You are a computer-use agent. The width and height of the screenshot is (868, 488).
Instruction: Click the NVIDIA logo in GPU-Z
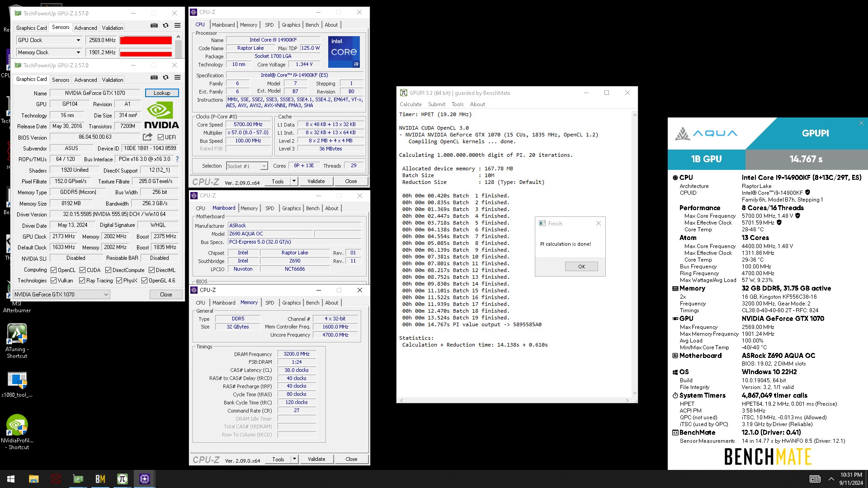161,115
